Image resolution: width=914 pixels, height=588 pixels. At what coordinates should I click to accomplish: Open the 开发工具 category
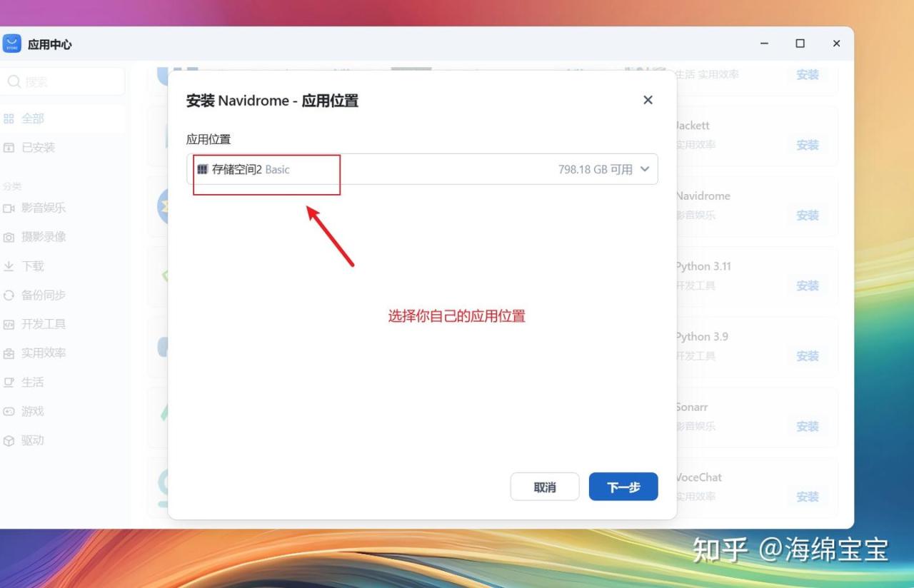63,324
